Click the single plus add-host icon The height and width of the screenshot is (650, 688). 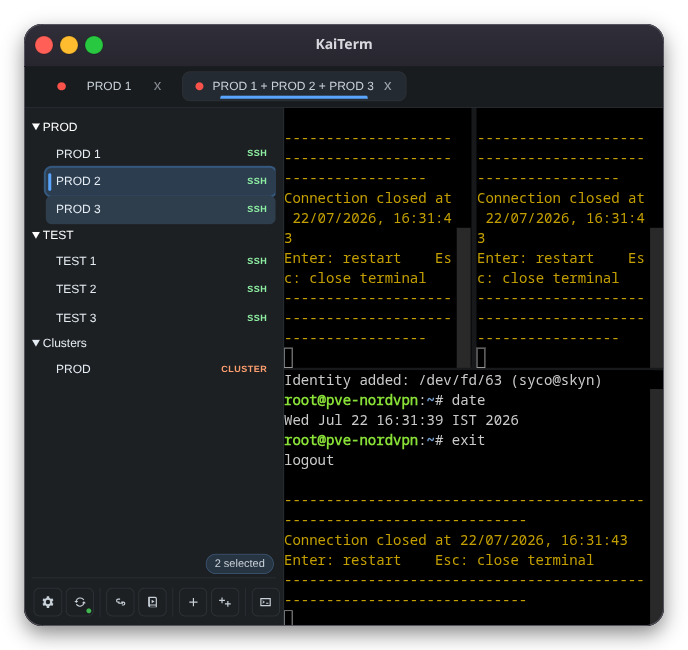point(193,602)
